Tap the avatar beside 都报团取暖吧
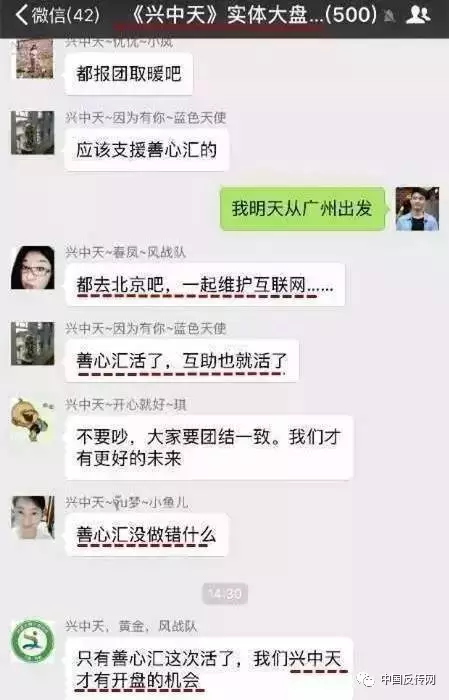 pos(34,58)
